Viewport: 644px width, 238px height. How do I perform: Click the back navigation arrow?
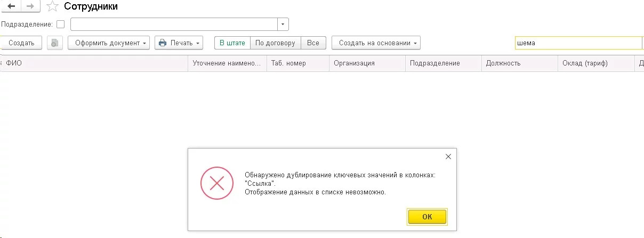[11, 6]
